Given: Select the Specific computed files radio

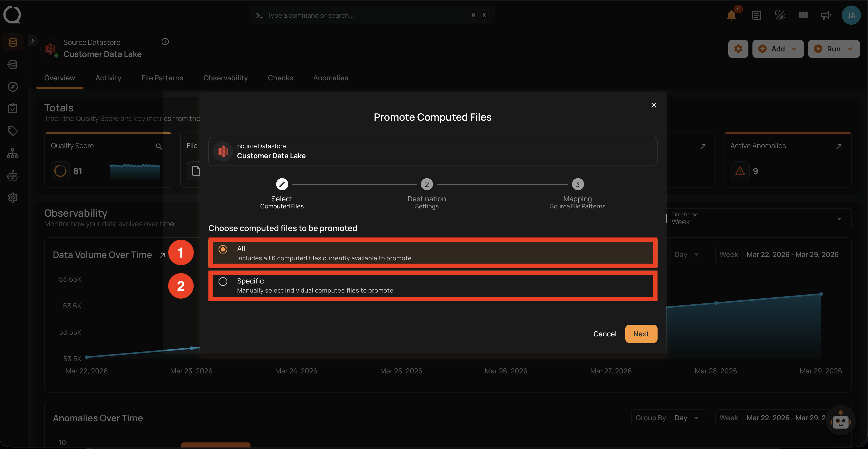Looking at the screenshot, I should click(x=223, y=281).
